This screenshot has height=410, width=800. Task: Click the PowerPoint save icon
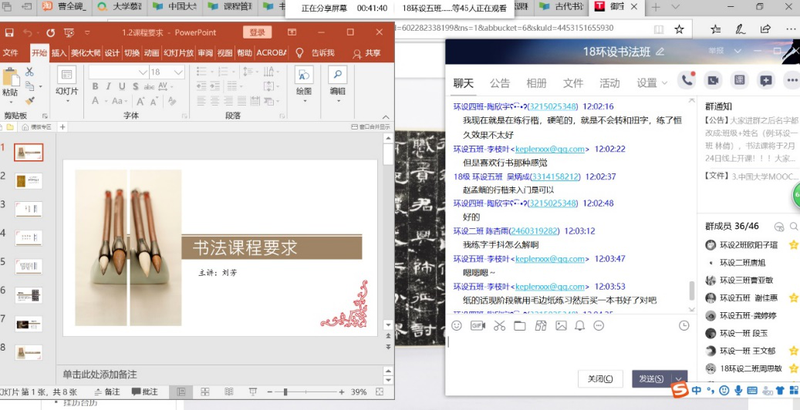click(9, 33)
